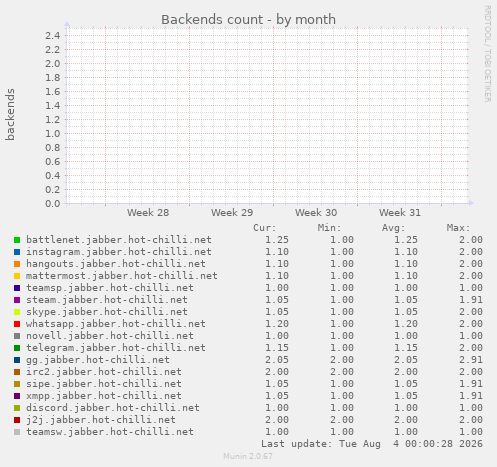497x467 pixels.
Task: Select battlenet.jabber.hot-chilli.net legend label
Action: coord(119,240)
